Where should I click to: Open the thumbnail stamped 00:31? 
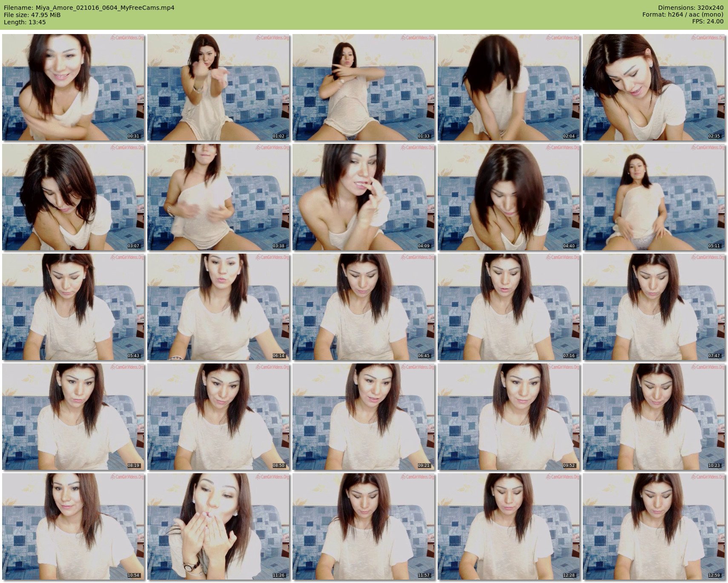tap(73, 87)
